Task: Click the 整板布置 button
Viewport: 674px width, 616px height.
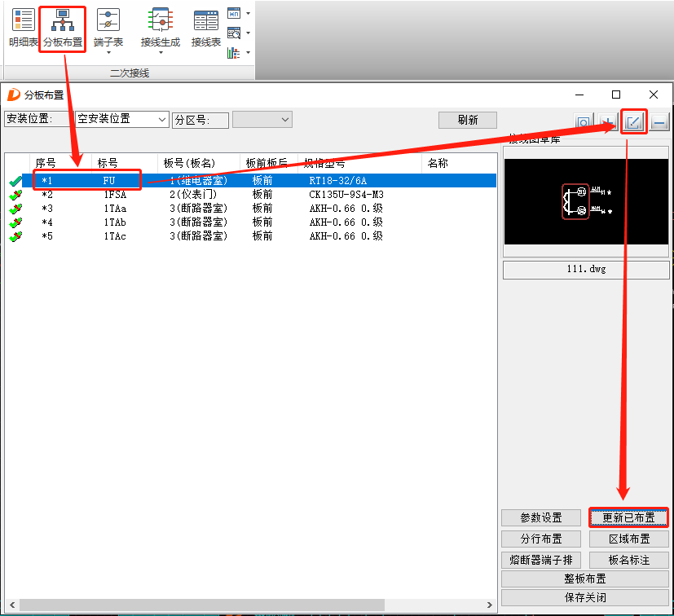Action: pos(585,579)
